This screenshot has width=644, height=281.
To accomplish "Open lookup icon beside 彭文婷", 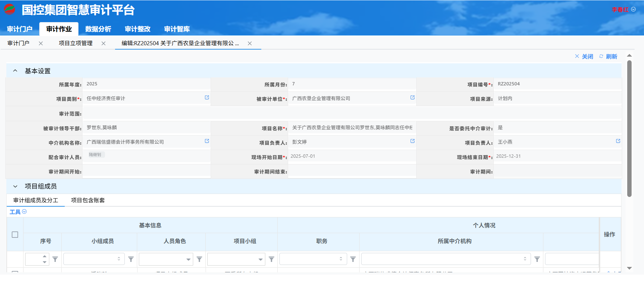I will pos(413,141).
